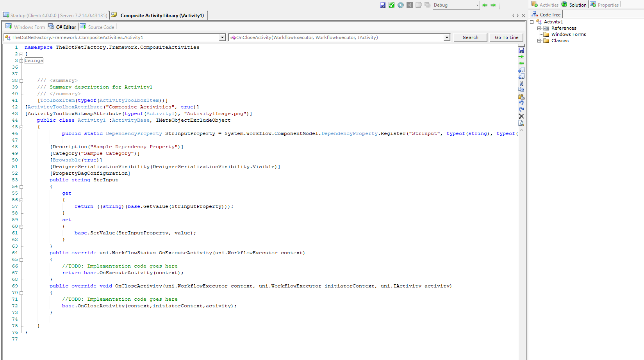Click the Usings boxed text in the editor

click(34, 60)
